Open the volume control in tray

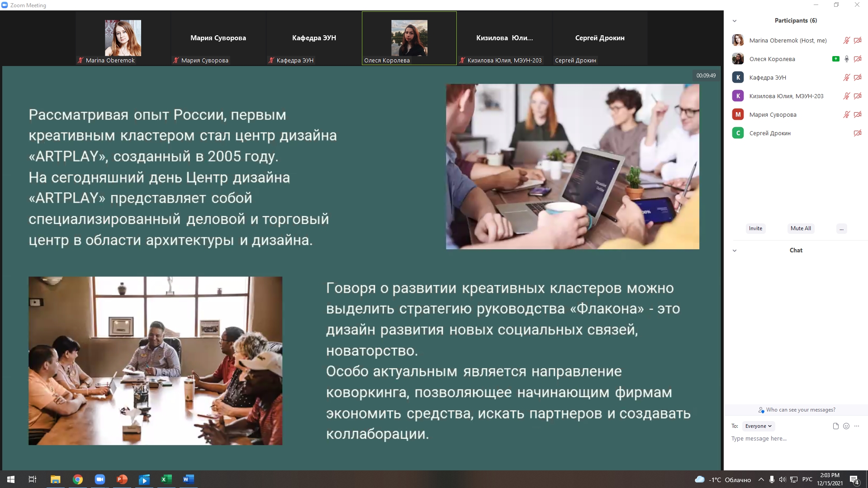[782, 480]
